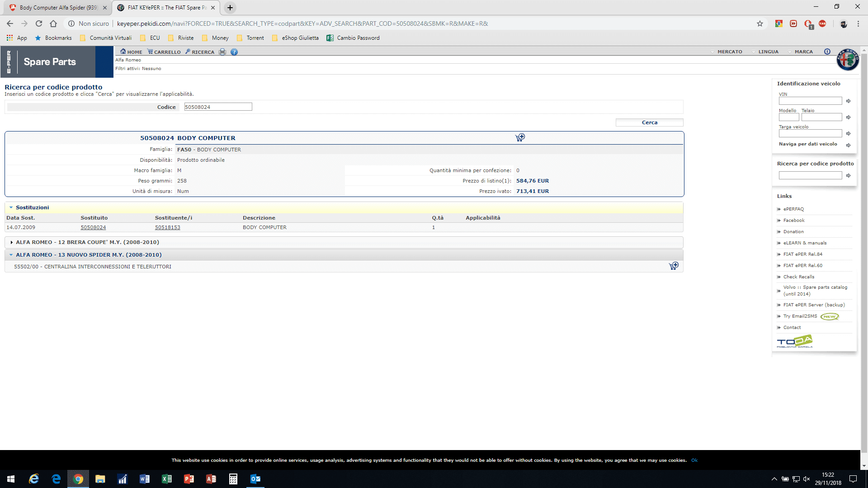Open the eLEARN & manuals link
The height and width of the screenshot is (488, 868).
(x=805, y=243)
